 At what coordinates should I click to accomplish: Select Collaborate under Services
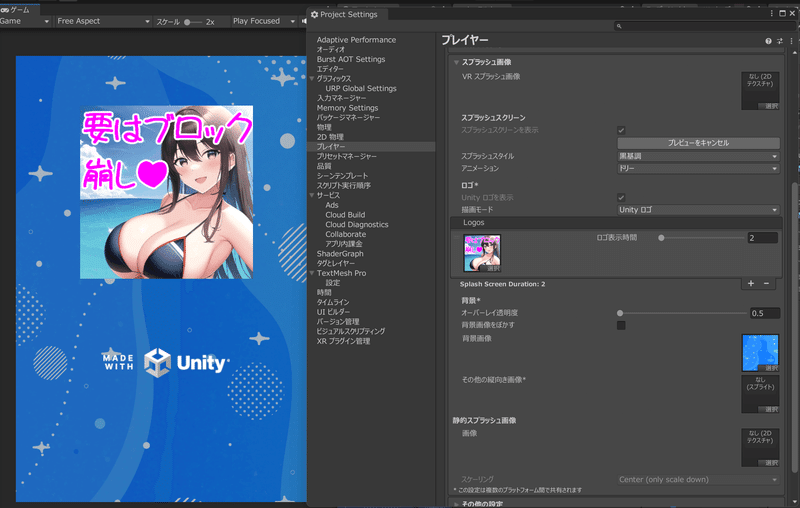[345, 234]
